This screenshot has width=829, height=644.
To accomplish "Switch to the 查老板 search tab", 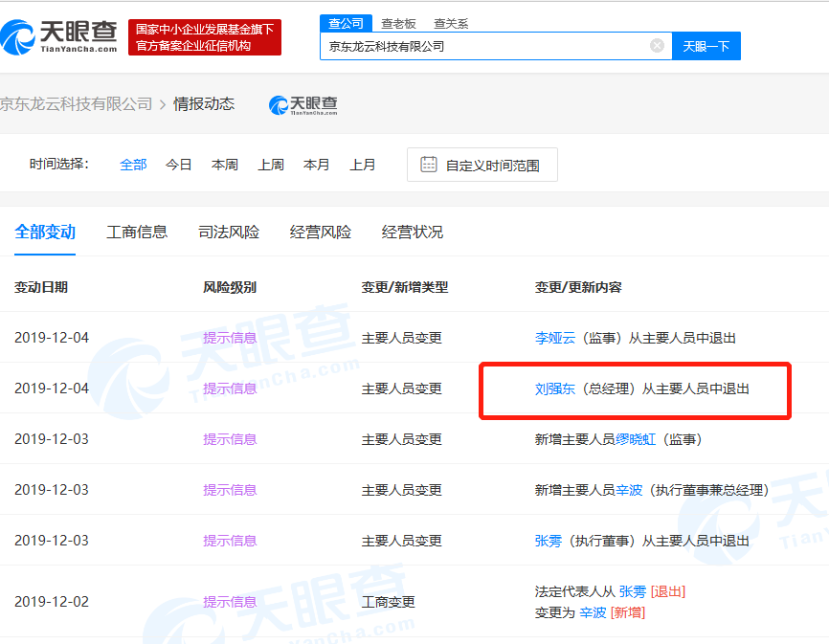I will coord(398,24).
